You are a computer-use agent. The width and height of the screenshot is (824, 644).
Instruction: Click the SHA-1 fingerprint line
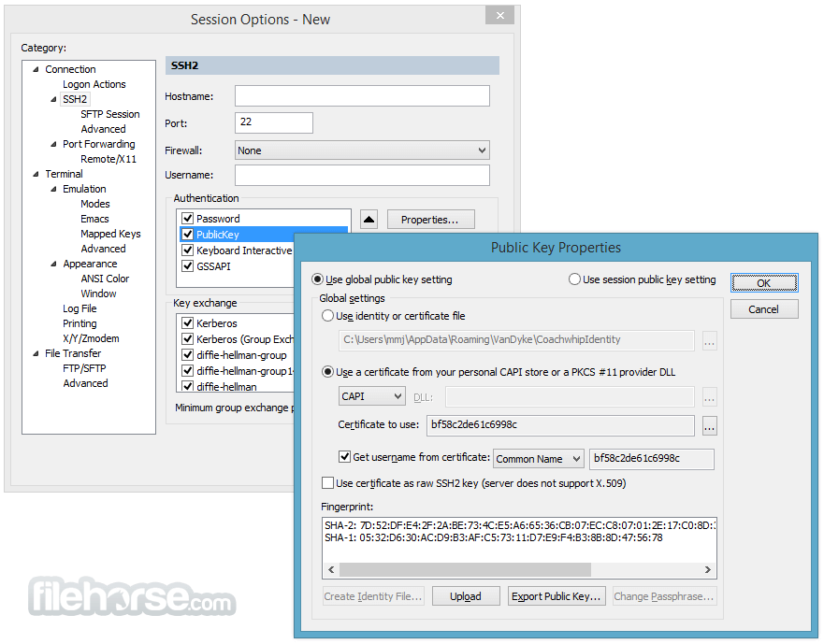pos(494,537)
